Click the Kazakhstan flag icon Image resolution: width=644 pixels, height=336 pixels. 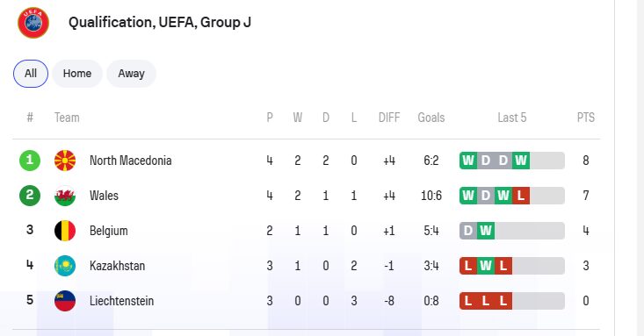(65, 266)
